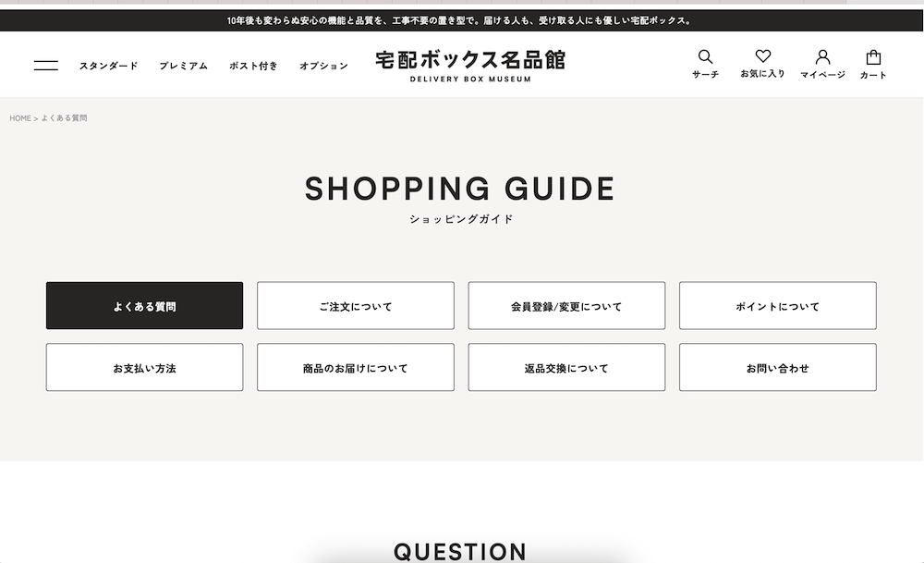
Task: Click the 宅配ボックス名品館 site logo
Action: pyautogui.click(x=470, y=66)
